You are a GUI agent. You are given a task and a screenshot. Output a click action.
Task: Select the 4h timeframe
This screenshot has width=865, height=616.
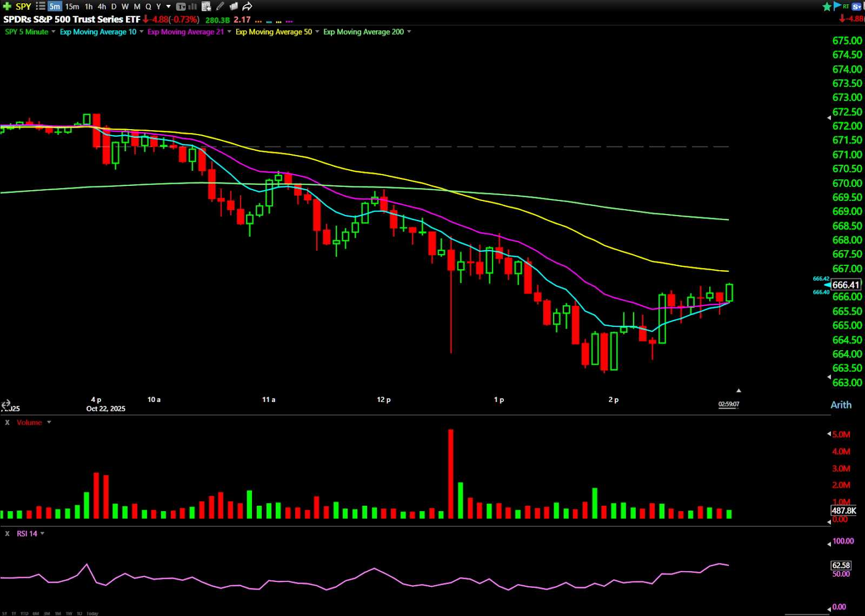102,6
